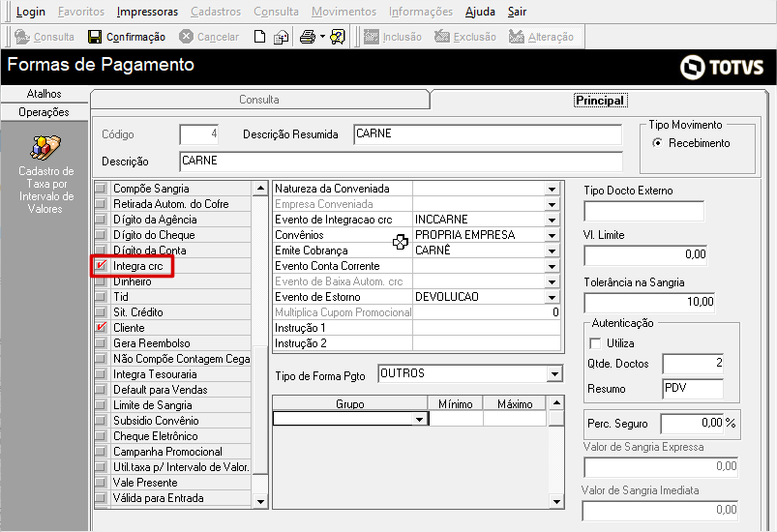Open the Convênios dropdown

(552, 235)
